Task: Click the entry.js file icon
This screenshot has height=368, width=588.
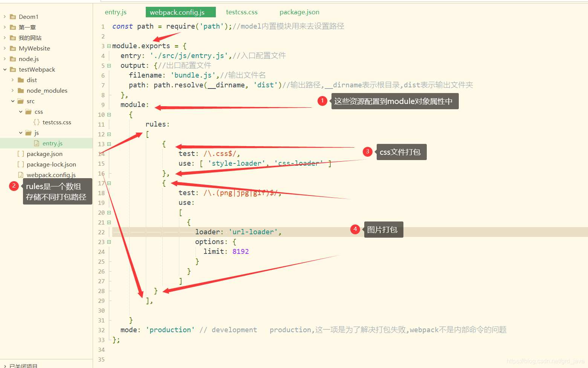Action: [37, 143]
